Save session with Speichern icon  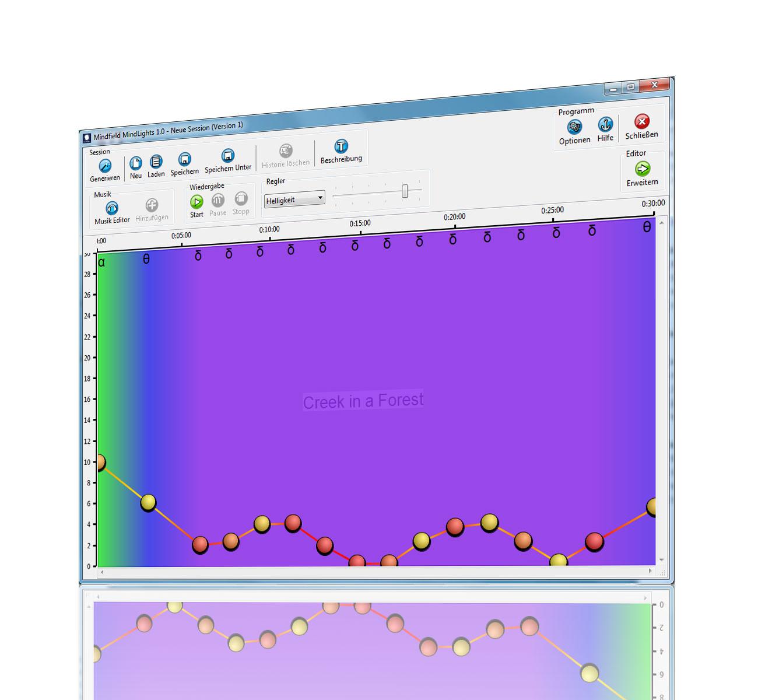point(185,159)
